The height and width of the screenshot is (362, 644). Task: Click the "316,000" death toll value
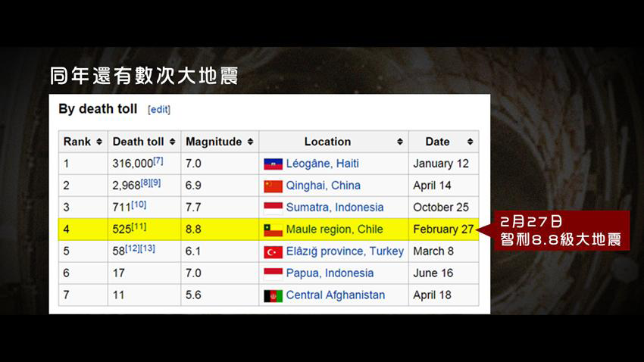(133, 164)
